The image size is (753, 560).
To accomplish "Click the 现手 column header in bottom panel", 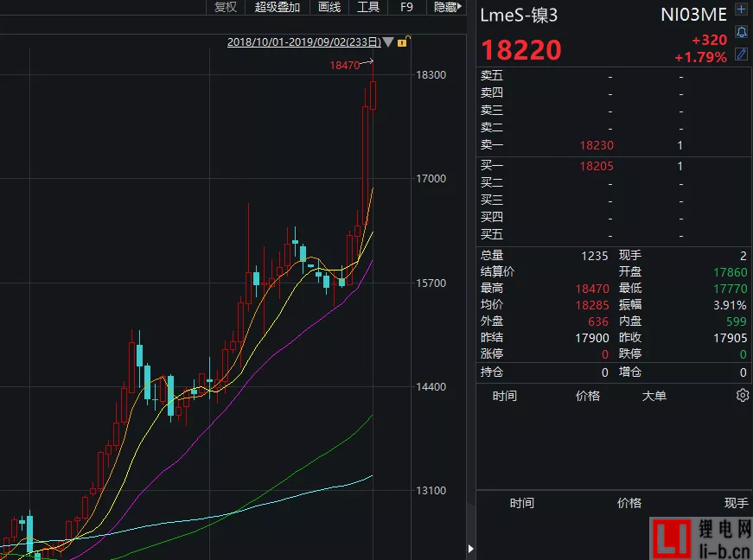I will tap(736, 503).
